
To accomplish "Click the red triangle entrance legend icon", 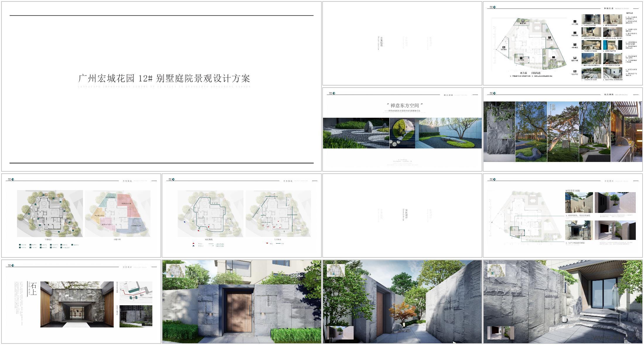I will [x=193, y=244].
